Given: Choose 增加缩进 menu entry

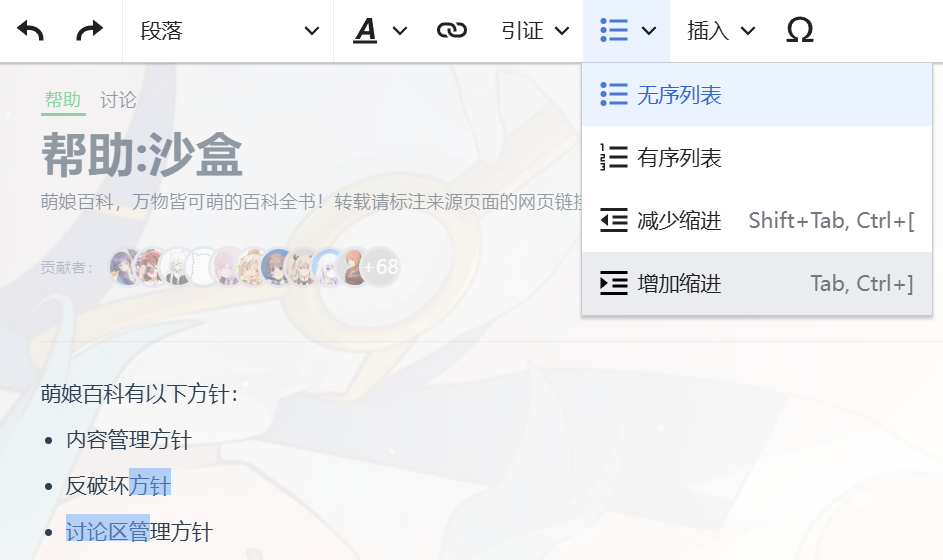Looking at the screenshot, I should [757, 283].
